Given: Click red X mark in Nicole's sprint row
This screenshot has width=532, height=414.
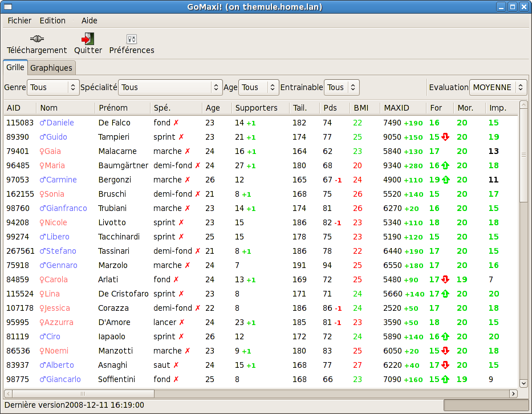Looking at the screenshot, I should [181, 222].
